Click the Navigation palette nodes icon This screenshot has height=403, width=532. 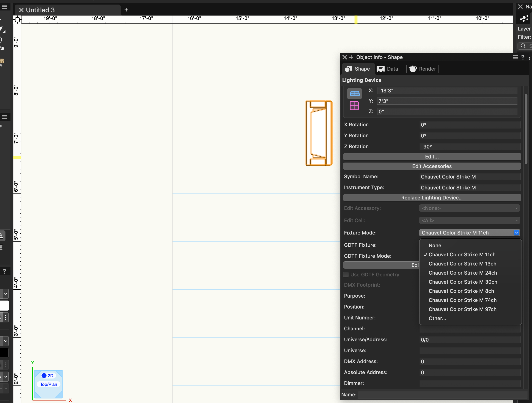coord(524,18)
